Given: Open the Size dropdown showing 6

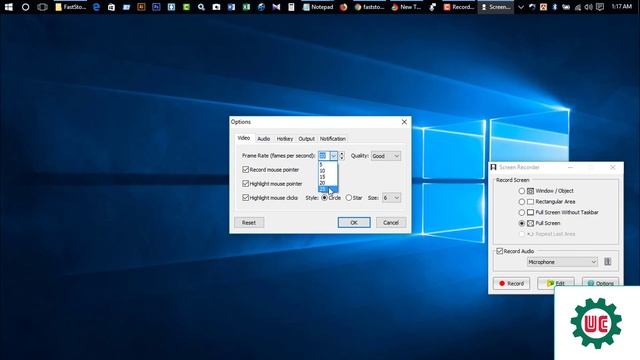Looking at the screenshot, I should 391,198.
